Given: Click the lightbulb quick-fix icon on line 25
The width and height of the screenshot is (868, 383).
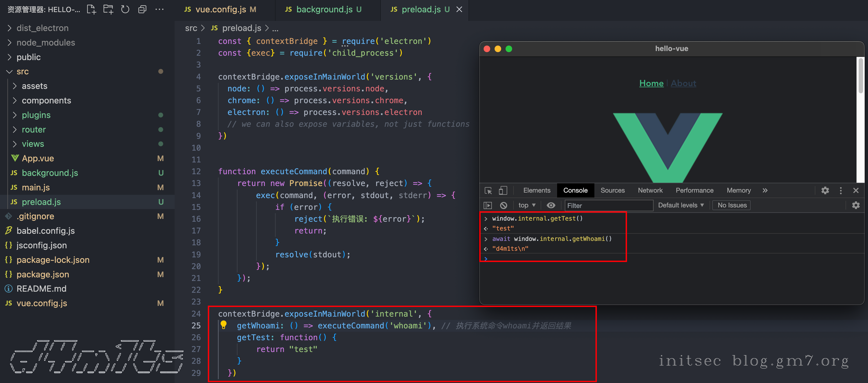Looking at the screenshot, I should [223, 325].
